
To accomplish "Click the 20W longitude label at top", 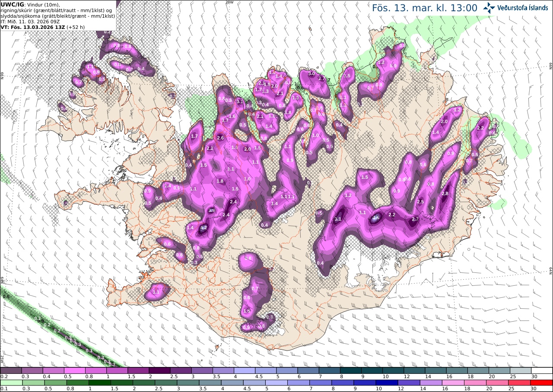I will click(229, 2).
